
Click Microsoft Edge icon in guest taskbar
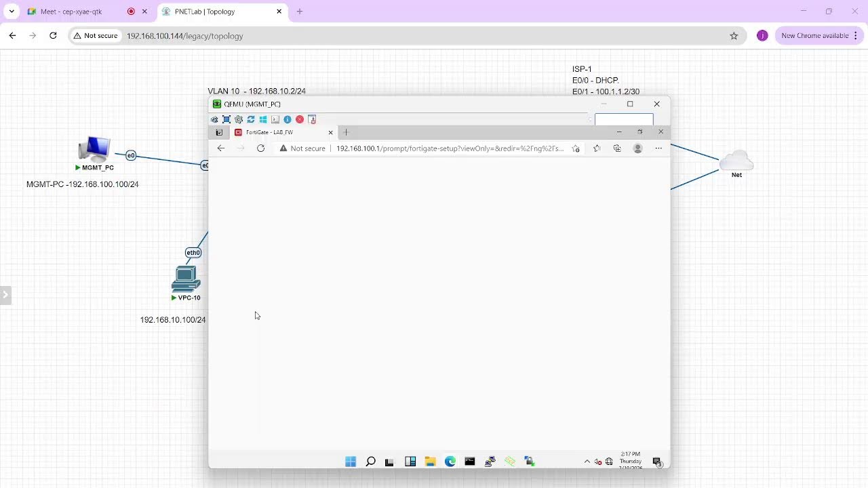(450, 462)
